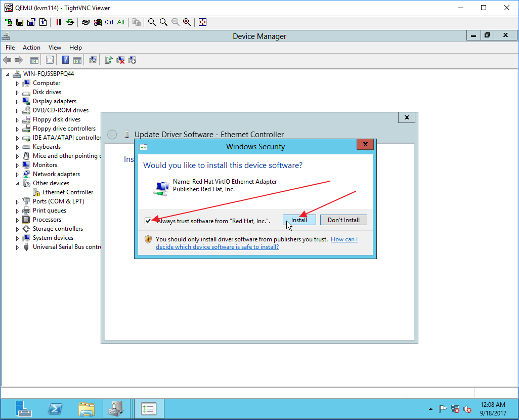Viewport: 519px width, 420px height.
Task: Click the Update Driver Software toolbar icon
Action: (109, 60)
